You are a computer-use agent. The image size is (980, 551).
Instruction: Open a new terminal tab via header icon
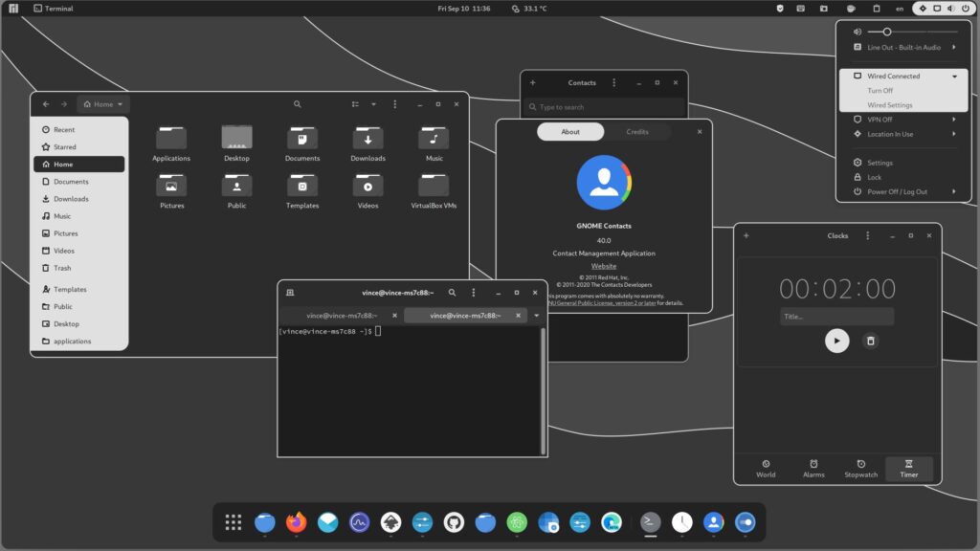tap(290, 293)
